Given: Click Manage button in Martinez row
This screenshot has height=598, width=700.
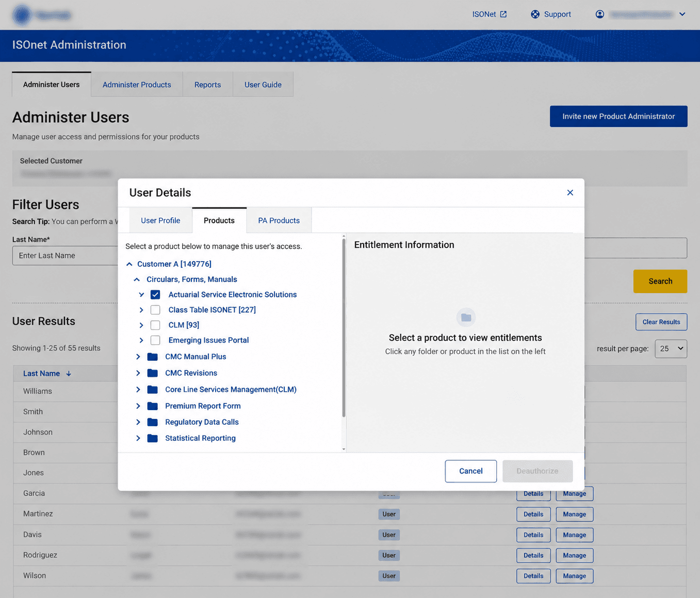Looking at the screenshot, I should click(x=575, y=514).
